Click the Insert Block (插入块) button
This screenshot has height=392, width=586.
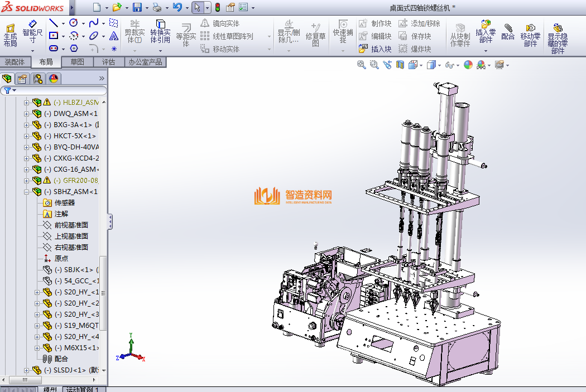375,49
